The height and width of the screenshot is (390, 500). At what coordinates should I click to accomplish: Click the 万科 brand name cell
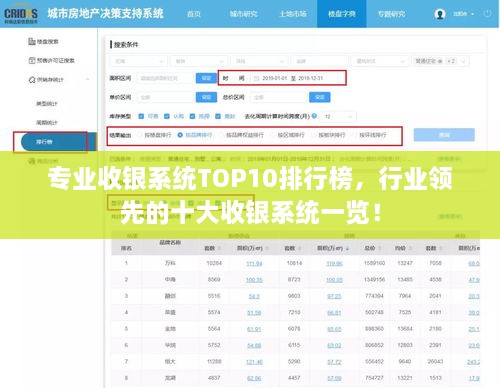(x=170, y=263)
